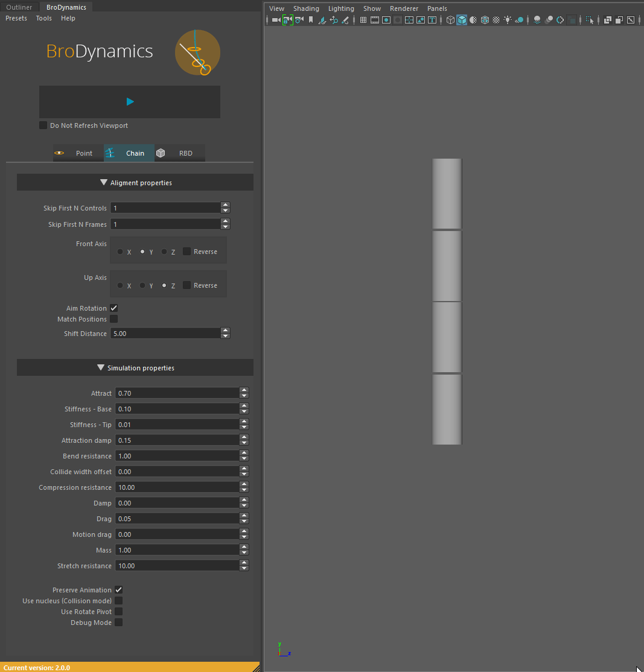
Task: Check Up Axis Reverse checkbox
Action: 187,285
